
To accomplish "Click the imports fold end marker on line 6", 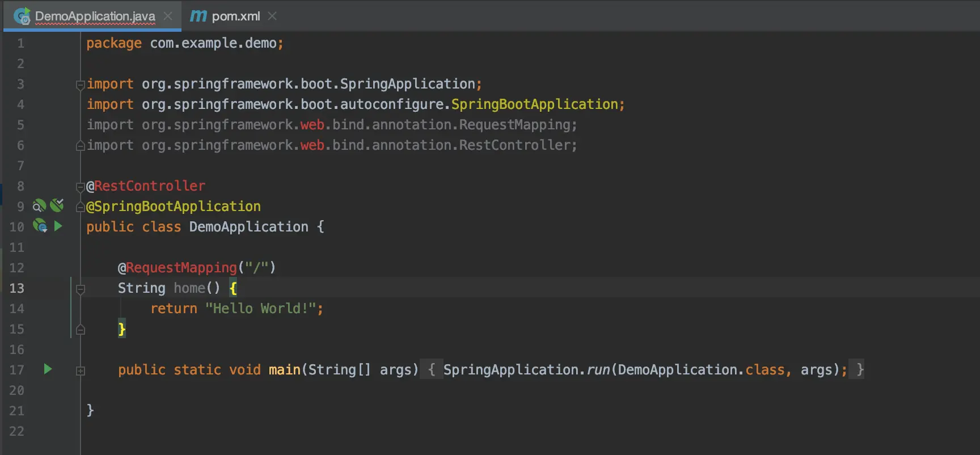I will (x=80, y=146).
